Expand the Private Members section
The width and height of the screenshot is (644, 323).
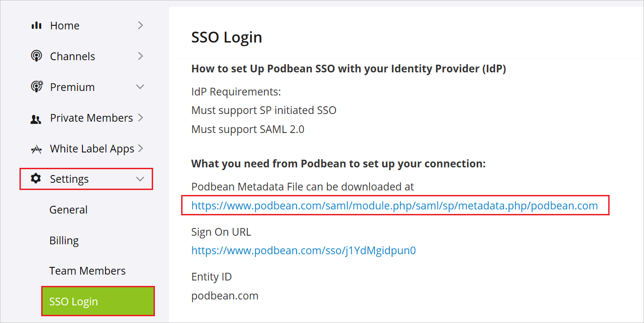(x=140, y=118)
